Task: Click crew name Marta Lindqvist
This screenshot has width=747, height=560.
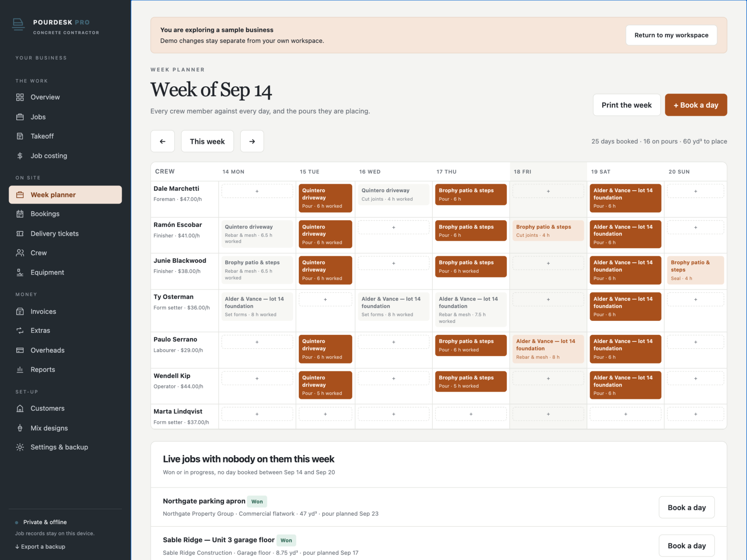Action: 178,411
